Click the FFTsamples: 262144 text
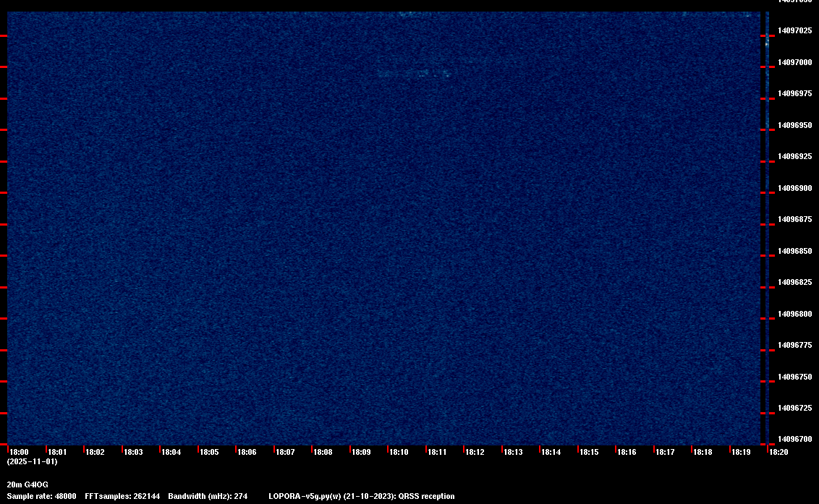This screenshot has width=819, height=504. 122,496
